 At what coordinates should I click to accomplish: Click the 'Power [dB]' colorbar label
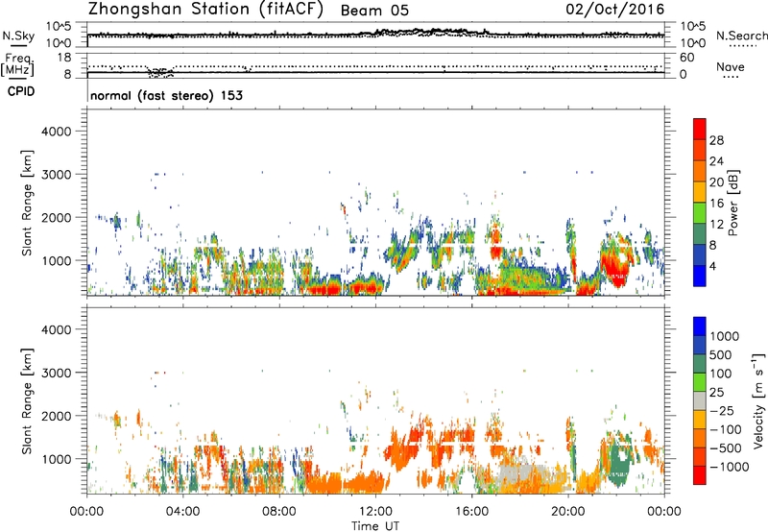(x=732, y=203)
